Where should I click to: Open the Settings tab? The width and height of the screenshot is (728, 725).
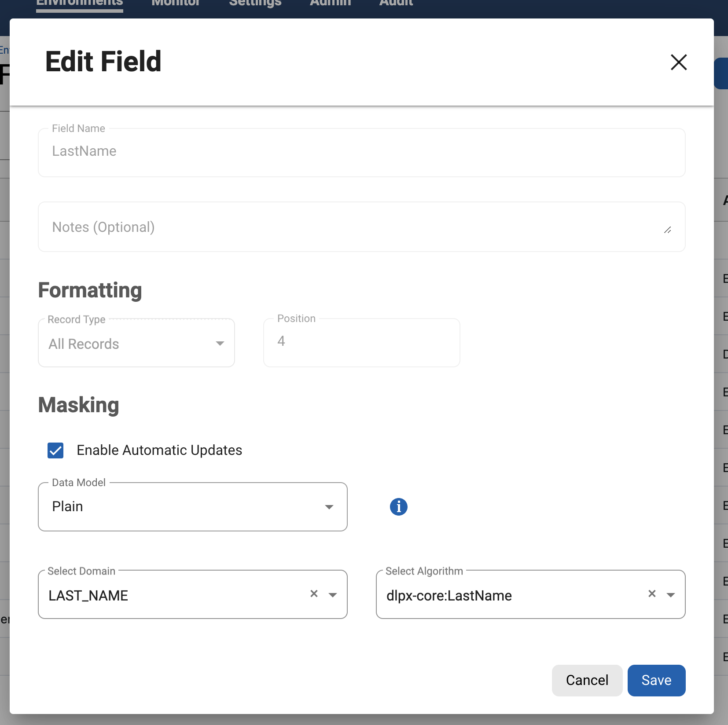click(255, 4)
